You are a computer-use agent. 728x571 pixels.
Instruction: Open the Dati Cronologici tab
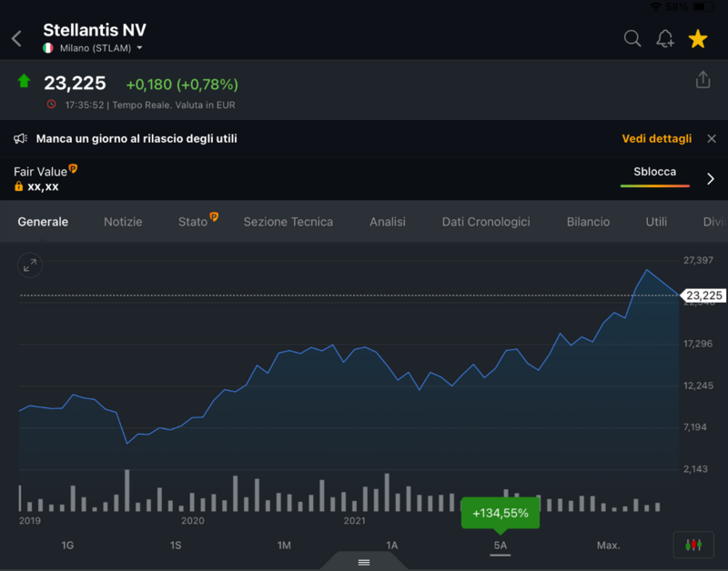(x=485, y=222)
